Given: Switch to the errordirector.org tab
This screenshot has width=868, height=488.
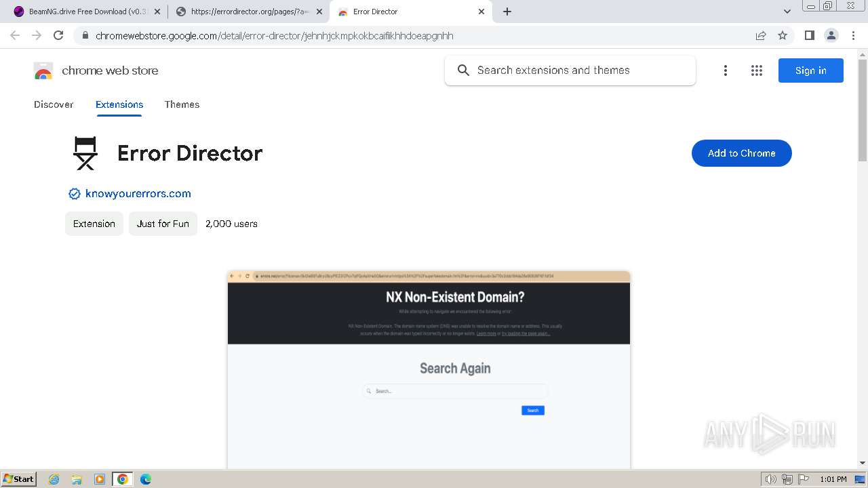Looking at the screenshot, I should 249,12.
